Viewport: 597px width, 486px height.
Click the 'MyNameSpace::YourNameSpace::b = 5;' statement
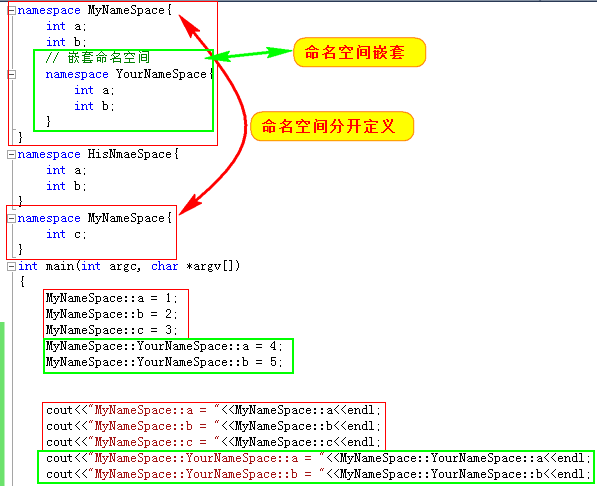pyautogui.click(x=164, y=362)
